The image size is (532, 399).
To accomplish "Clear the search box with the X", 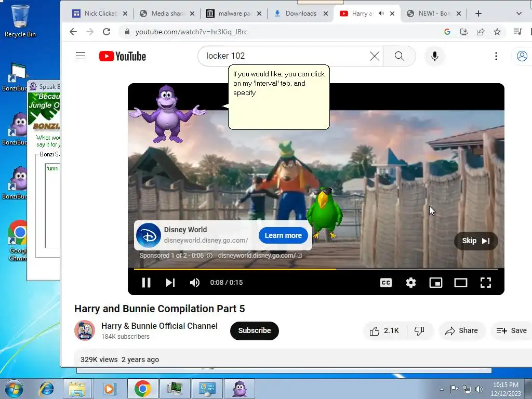I will tap(374, 56).
